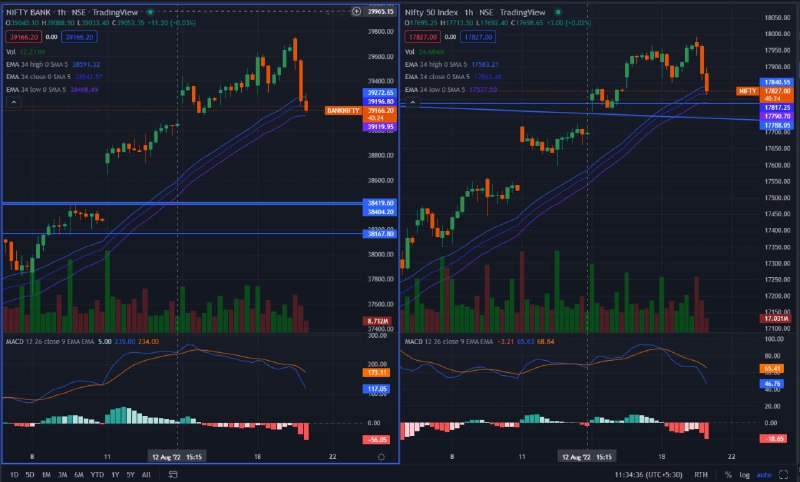Image resolution: width=800 pixels, height=482 pixels.
Task: Toggle fullscreen mode icon at bottom right
Action: coord(784,475)
